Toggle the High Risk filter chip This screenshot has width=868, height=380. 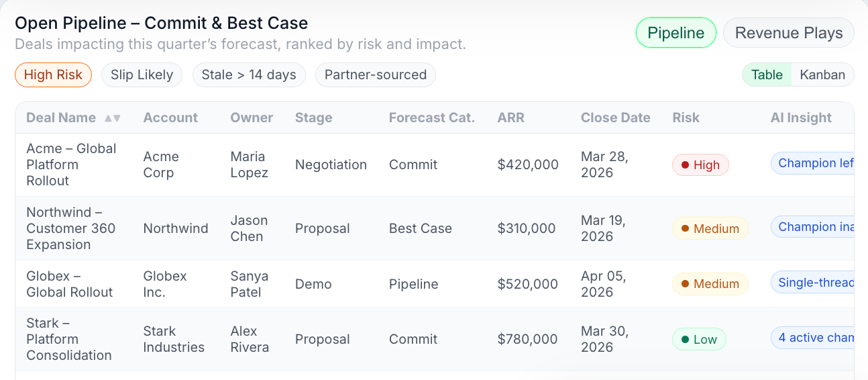coord(53,75)
